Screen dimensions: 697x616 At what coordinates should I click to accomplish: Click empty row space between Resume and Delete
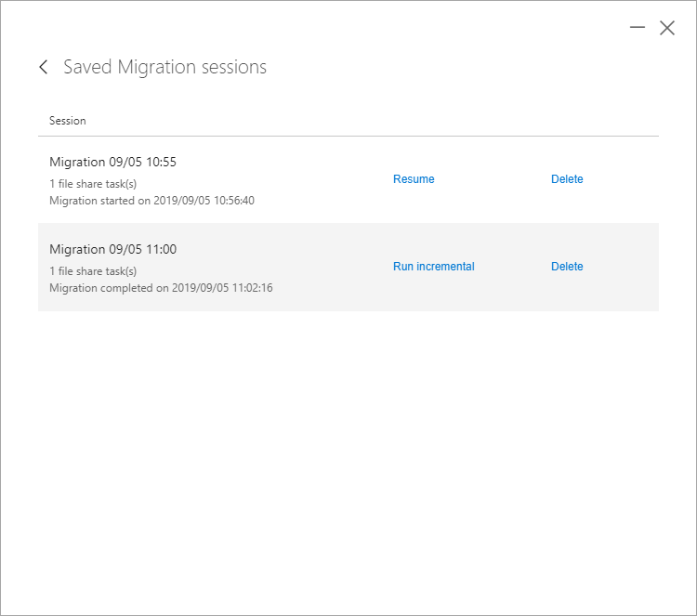coord(493,179)
